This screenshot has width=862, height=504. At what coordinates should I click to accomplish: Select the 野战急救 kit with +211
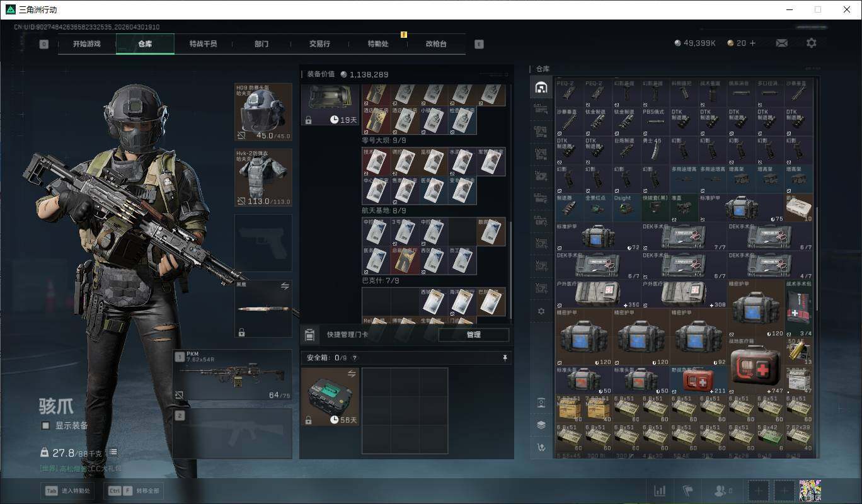(x=698, y=380)
